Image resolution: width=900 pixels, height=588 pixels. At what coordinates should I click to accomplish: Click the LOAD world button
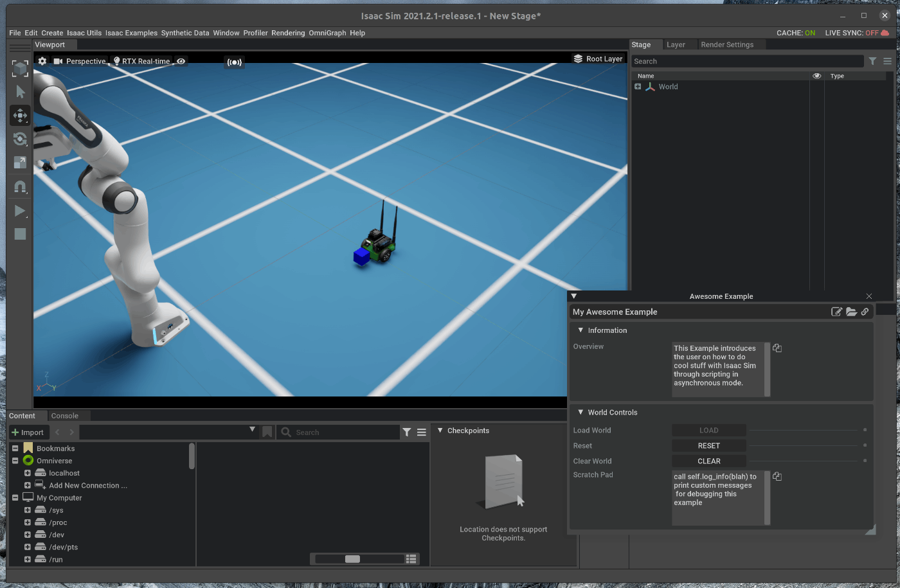click(709, 431)
